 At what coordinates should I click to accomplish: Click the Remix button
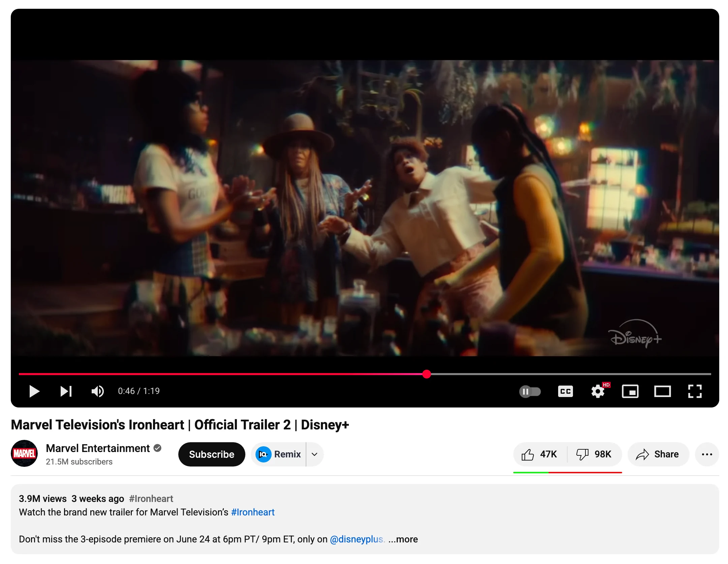point(279,454)
